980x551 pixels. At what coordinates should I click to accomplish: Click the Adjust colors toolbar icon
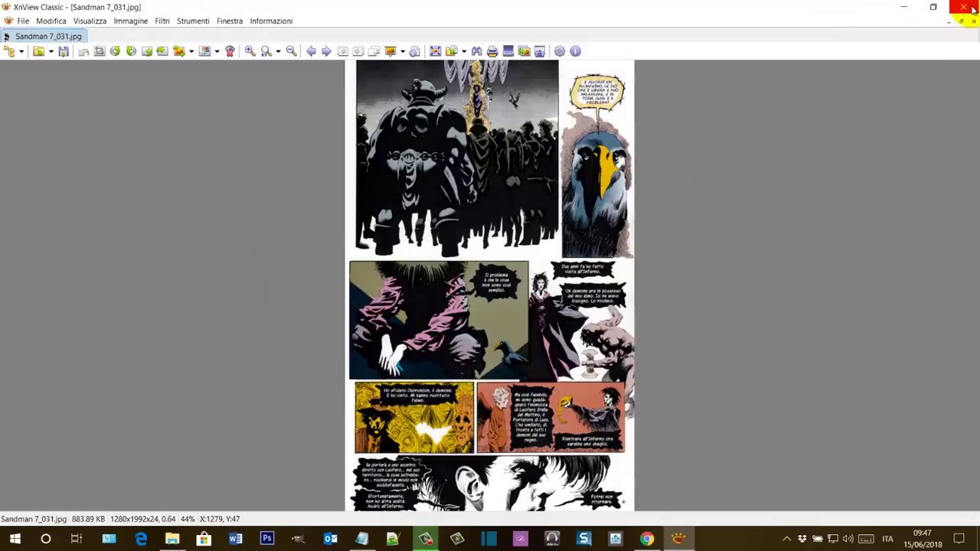click(204, 51)
